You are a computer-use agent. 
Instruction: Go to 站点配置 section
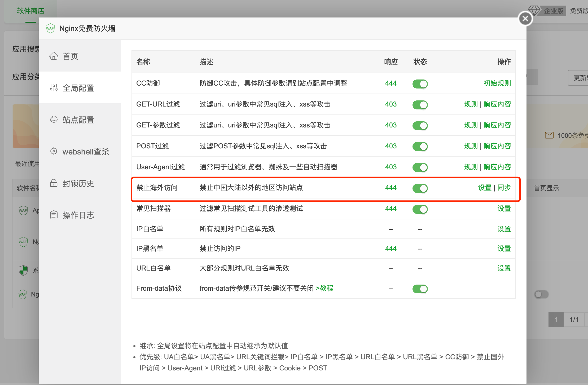pos(80,120)
